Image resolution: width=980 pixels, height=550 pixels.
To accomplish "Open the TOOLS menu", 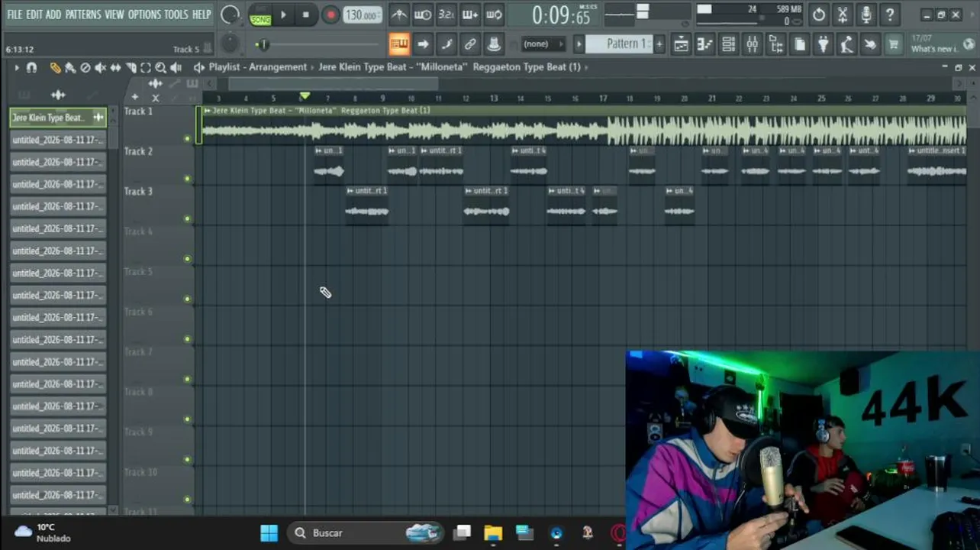I will 176,15.
